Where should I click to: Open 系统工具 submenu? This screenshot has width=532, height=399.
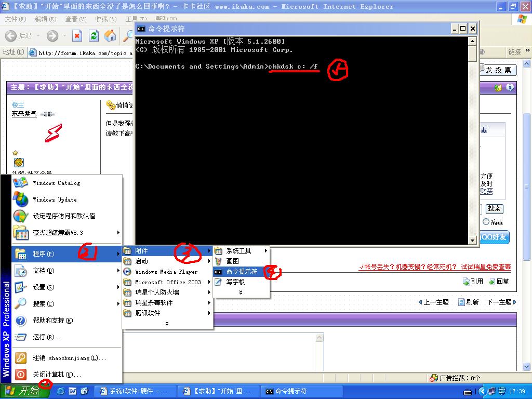(241, 251)
